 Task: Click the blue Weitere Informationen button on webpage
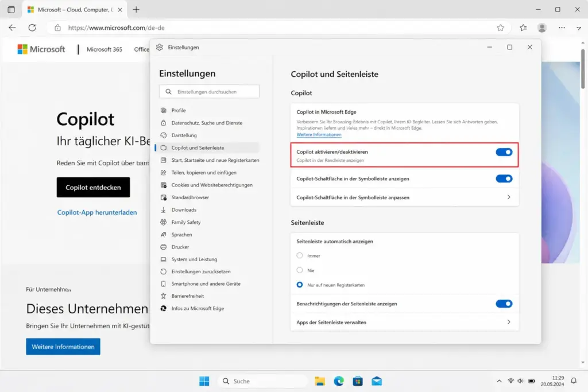click(x=63, y=347)
